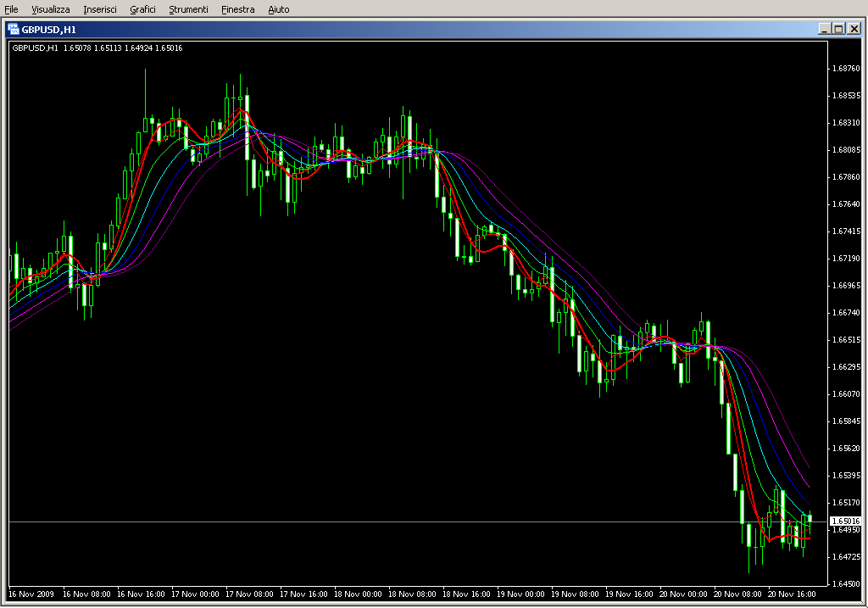Screen dimensions: 868x608
Task: Click the 1.67640 price scale label
Action: pyautogui.click(x=847, y=204)
